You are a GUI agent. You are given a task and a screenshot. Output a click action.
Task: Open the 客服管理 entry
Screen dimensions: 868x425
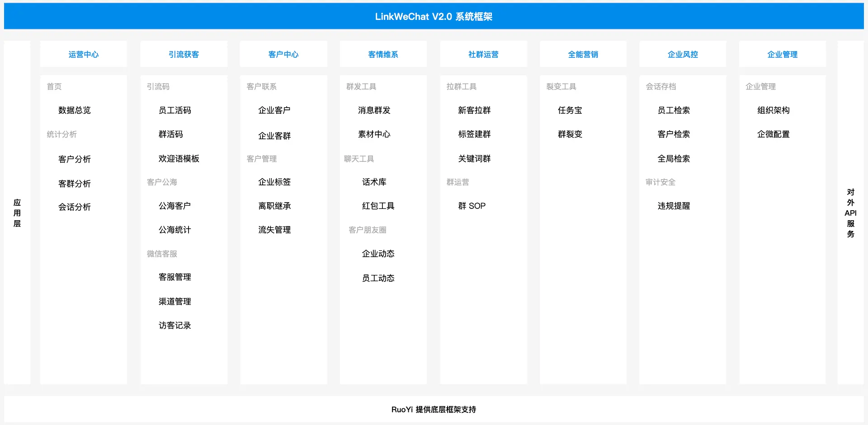175,277
